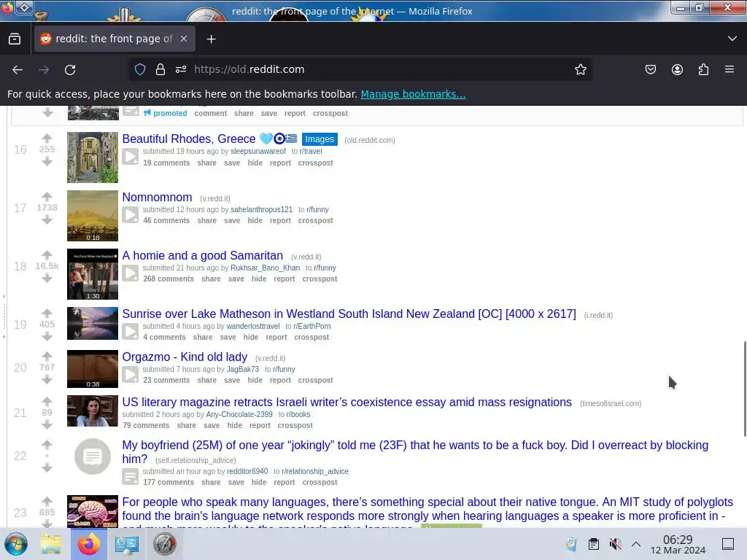Screen dimensions: 747x560
Task: Open the Lake Matheson thumbnail
Action: [93, 323]
